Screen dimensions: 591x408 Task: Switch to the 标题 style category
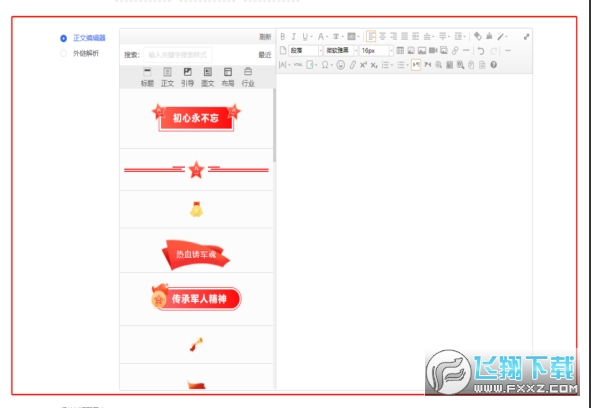pos(147,77)
